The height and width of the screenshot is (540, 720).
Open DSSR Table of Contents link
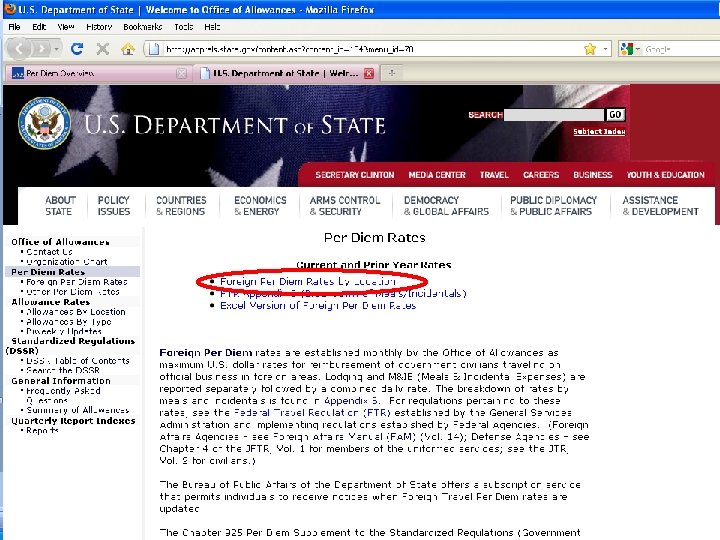[x=78, y=361]
